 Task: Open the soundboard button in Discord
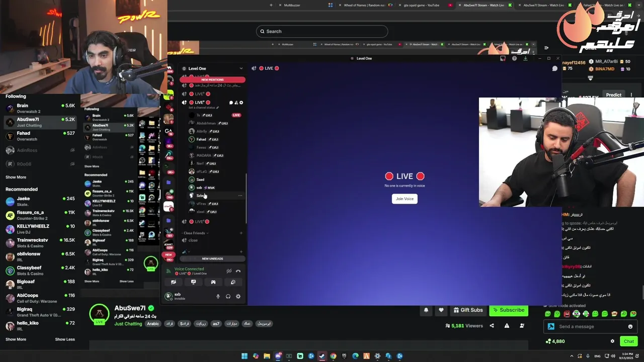point(233,282)
